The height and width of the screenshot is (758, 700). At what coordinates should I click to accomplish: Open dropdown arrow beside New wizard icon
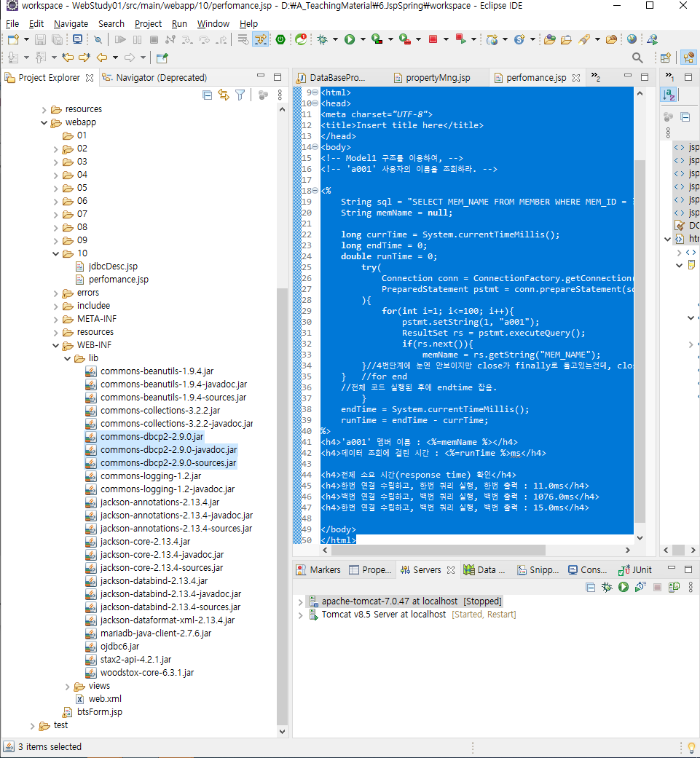coord(26,39)
